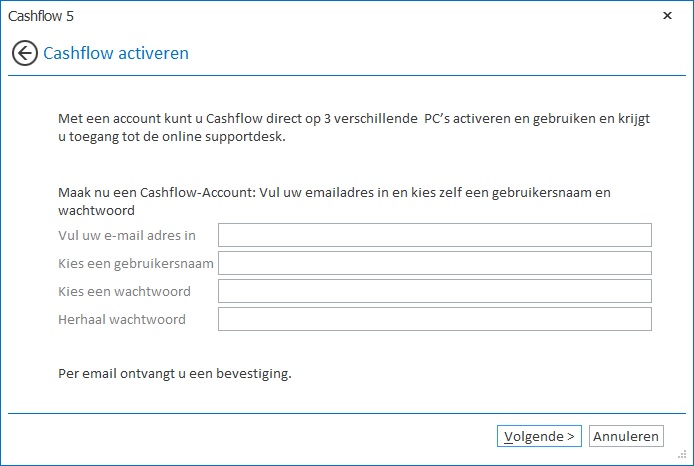Click the 'Cashflow activeren' heading
The image size is (694, 466).
pyautogui.click(x=116, y=53)
